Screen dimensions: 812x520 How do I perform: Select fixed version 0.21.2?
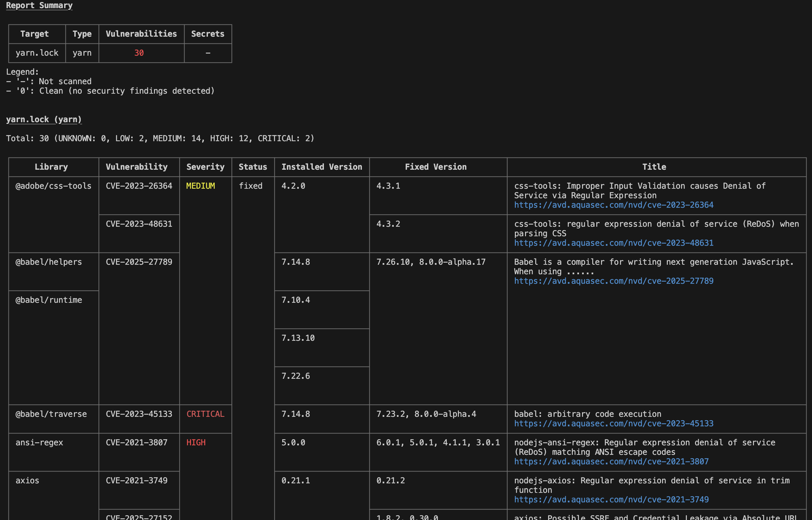click(391, 481)
